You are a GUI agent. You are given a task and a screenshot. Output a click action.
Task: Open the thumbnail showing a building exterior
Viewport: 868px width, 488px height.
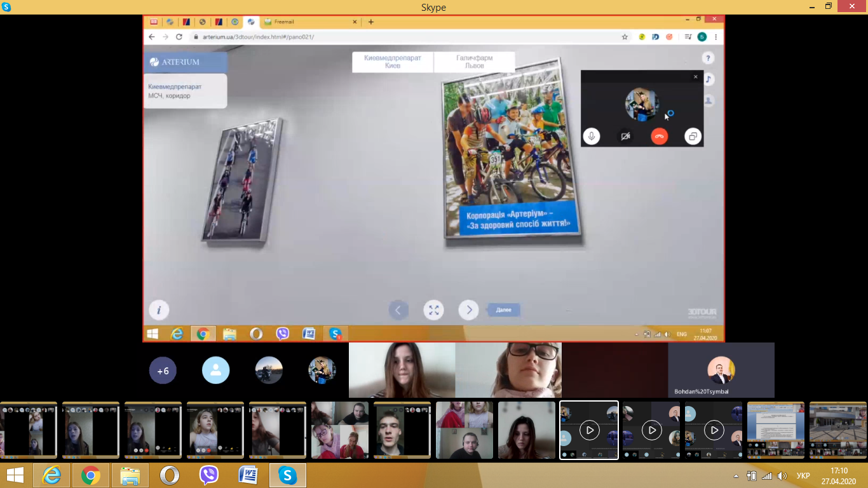tap(838, 430)
